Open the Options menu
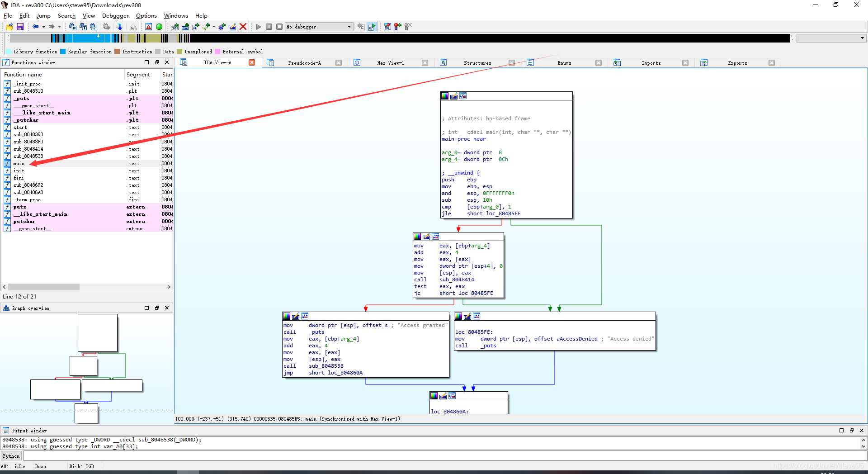 (146, 16)
